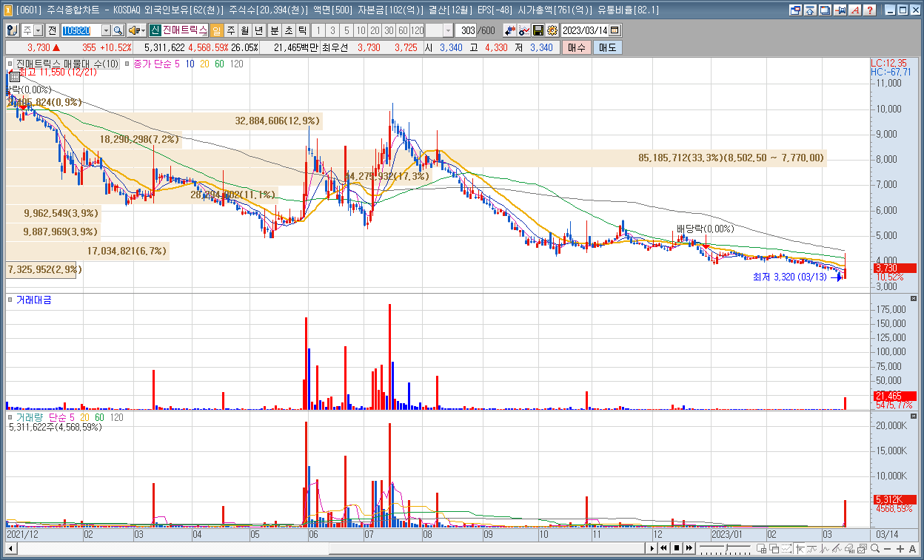The image size is (924, 560).
Task: Click the 매도 sell button
Action: tap(607, 47)
